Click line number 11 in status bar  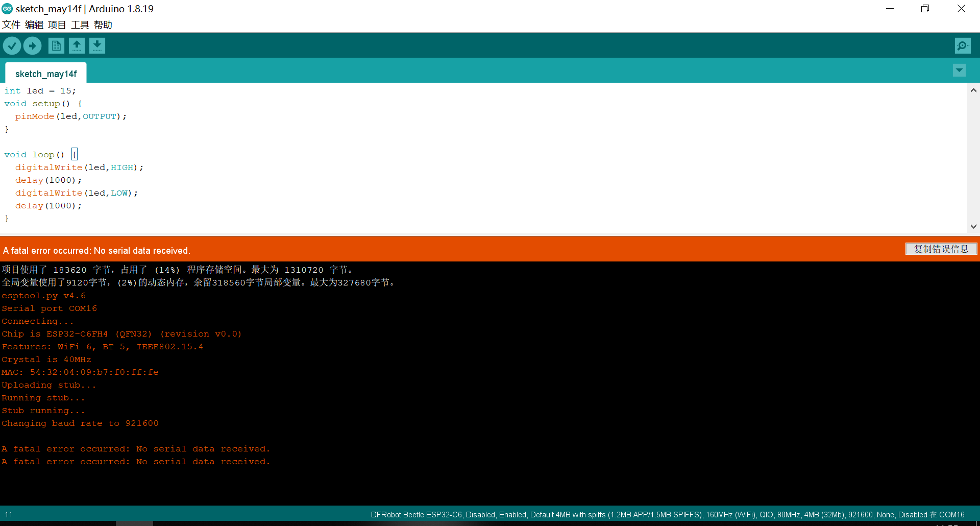click(9, 515)
